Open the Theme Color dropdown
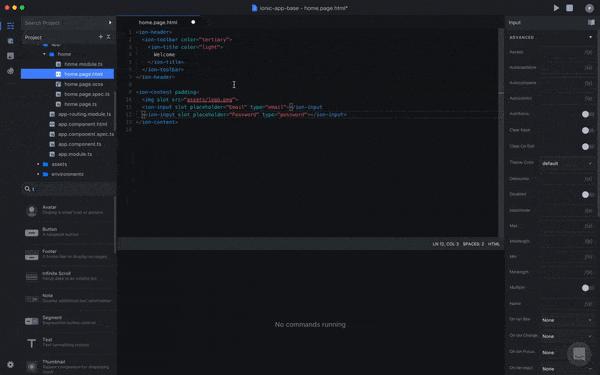Image resolution: width=600 pixels, height=375 pixels. pyautogui.click(x=567, y=163)
